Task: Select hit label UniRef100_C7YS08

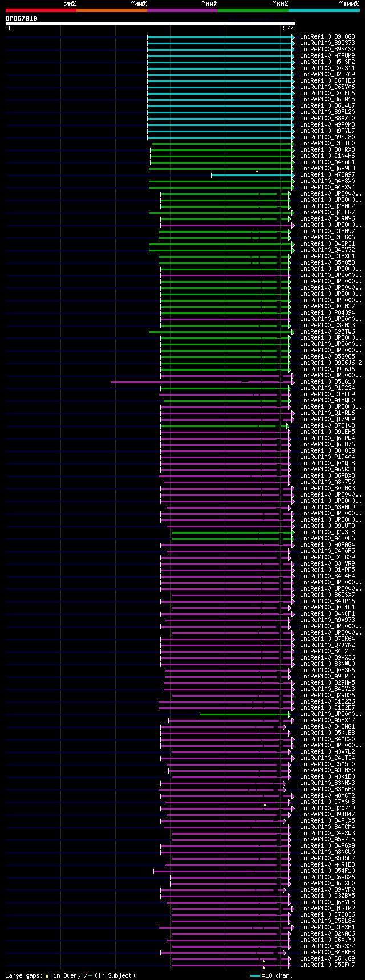Action: tap(327, 802)
